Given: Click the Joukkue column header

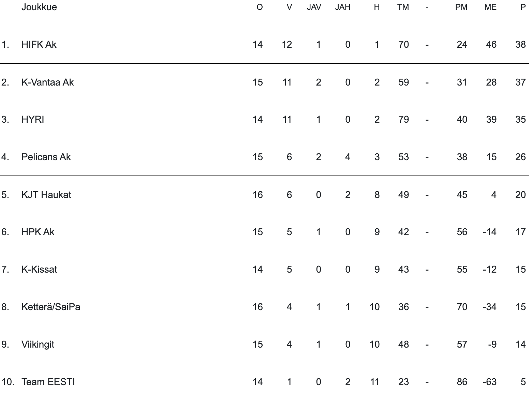Looking at the screenshot, I should click(x=39, y=7).
